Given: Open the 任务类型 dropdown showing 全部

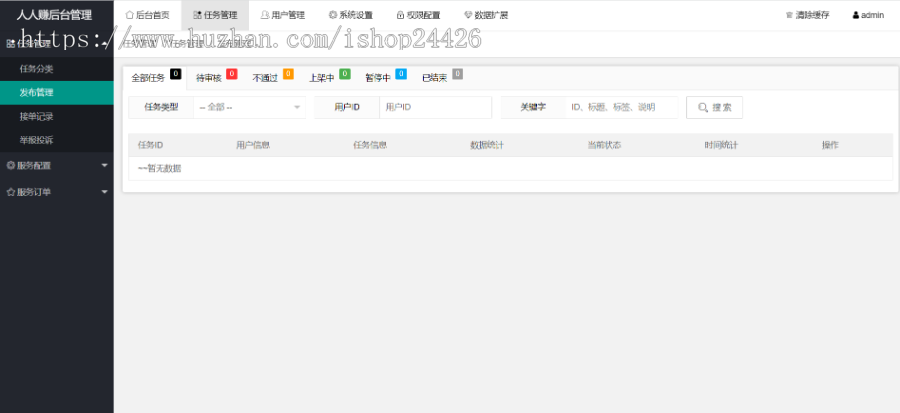Looking at the screenshot, I should coord(250,107).
